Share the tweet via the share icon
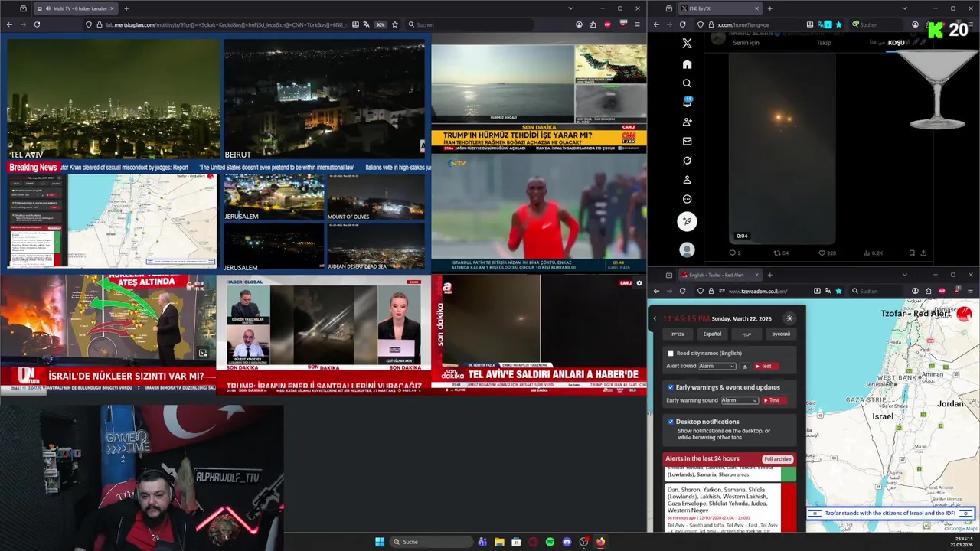Screen dimensions: 980x551 point(923,253)
